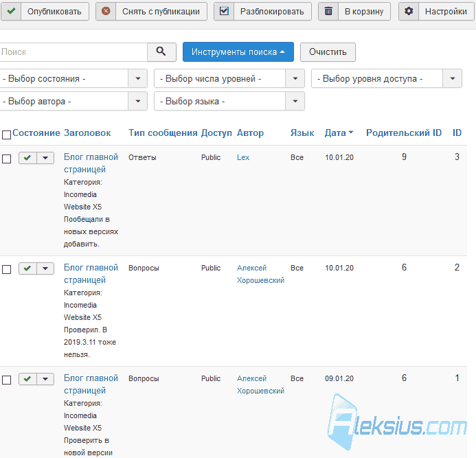
Task: Open status actions arrow for row ID 3
Action: point(45,158)
